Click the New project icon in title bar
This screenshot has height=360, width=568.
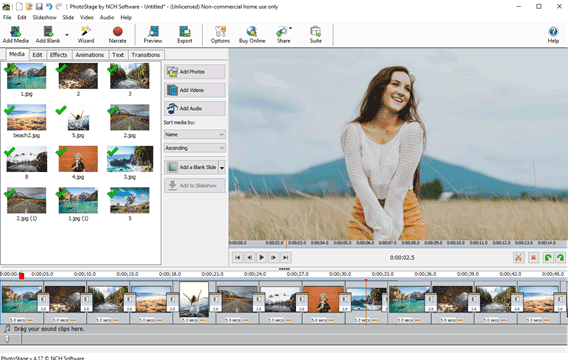pyautogui.click(x=19, y=7)
